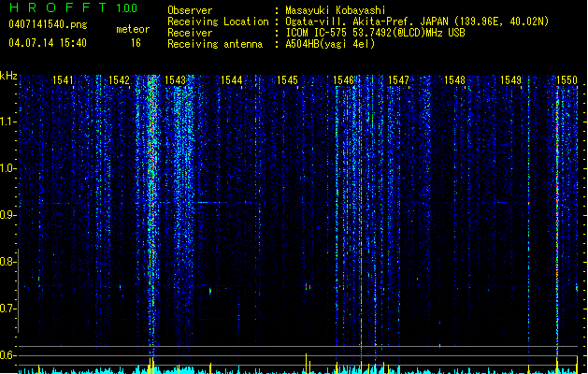Screen dimensions: 588x374
Task: Click the 1550 time marker
Action: click(567, 80)
